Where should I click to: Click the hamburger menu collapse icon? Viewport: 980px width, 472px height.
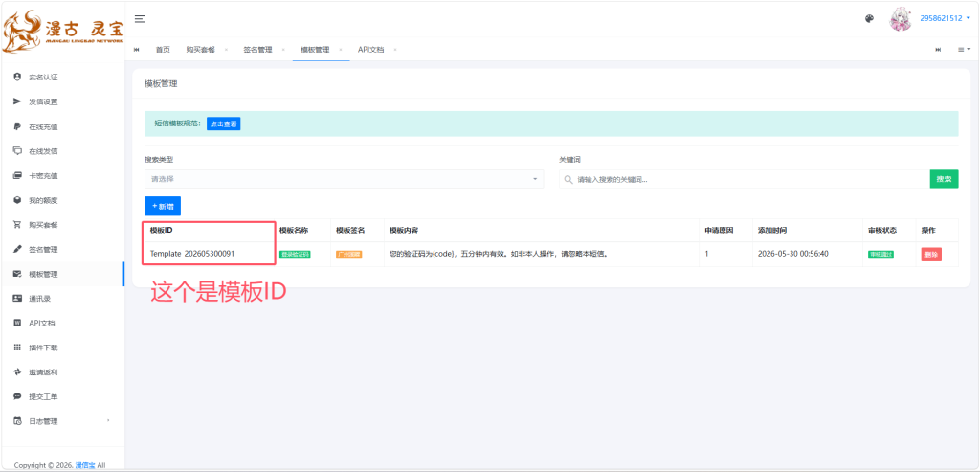click(x=140, y=19)
